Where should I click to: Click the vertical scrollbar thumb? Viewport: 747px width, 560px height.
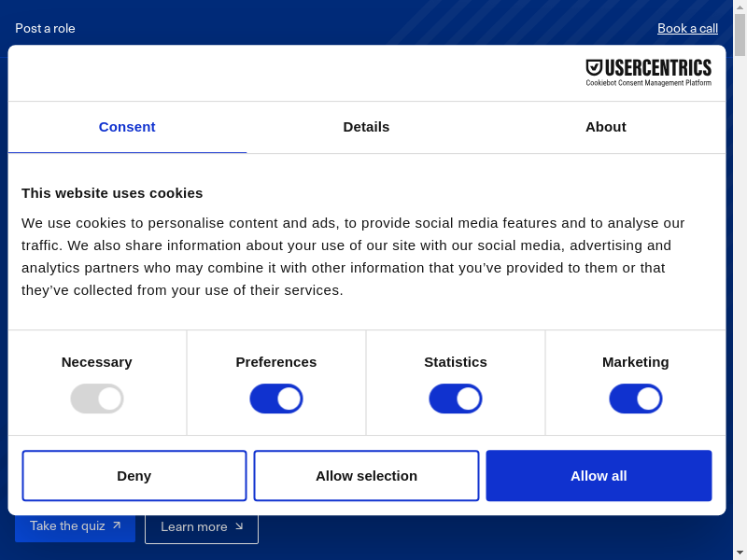click(x=740, y=35)
